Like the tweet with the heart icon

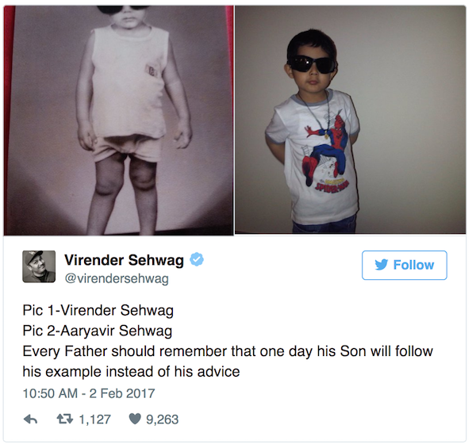135,419
